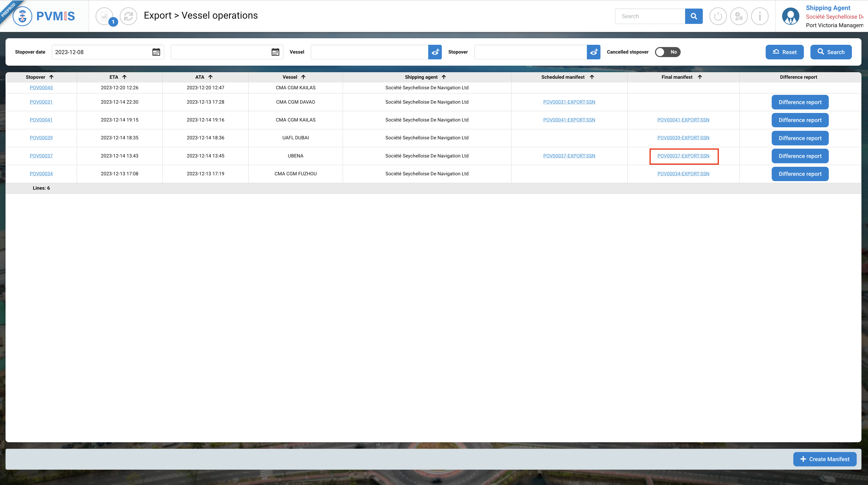868x485 pixels.
Task: Sort table by Vessel column arrow
Action: pyautogui.click(x=303, y=77)
